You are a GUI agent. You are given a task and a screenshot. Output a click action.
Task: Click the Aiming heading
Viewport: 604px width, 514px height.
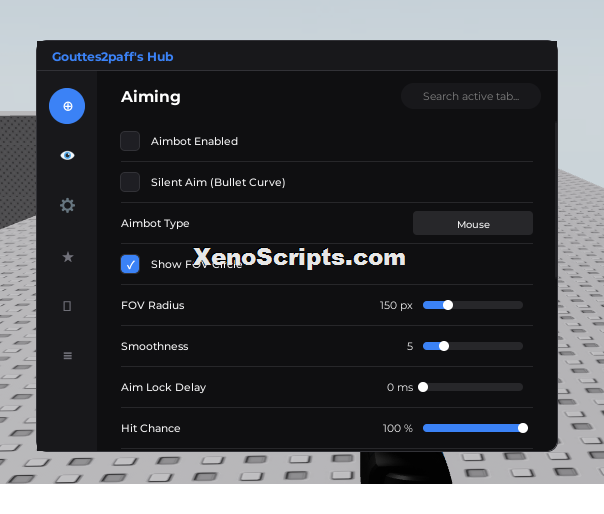(151, 96)
